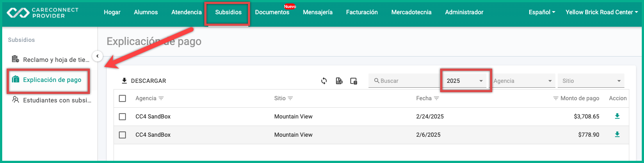This screenshot has width=644, height=163.
Task: Click the table view settings icon
Action: pyautogui.click(x=354, y=81)
